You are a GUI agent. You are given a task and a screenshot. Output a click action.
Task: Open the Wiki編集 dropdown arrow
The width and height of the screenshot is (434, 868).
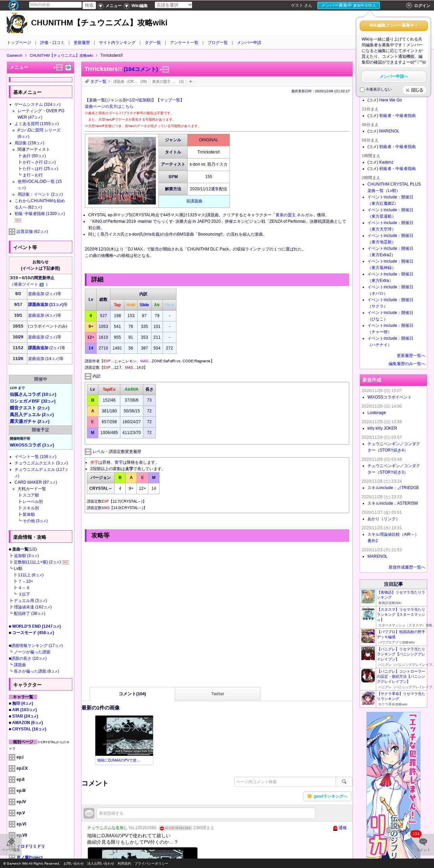coord(126,6)
